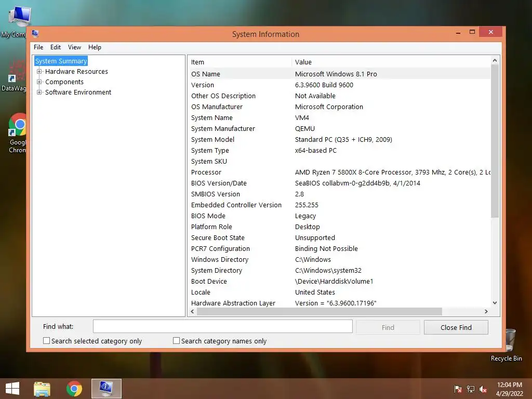Image resolution: width=532 pixels, height=399 pixels.
Task: Open the Edit menu
Action: (55, 47)
